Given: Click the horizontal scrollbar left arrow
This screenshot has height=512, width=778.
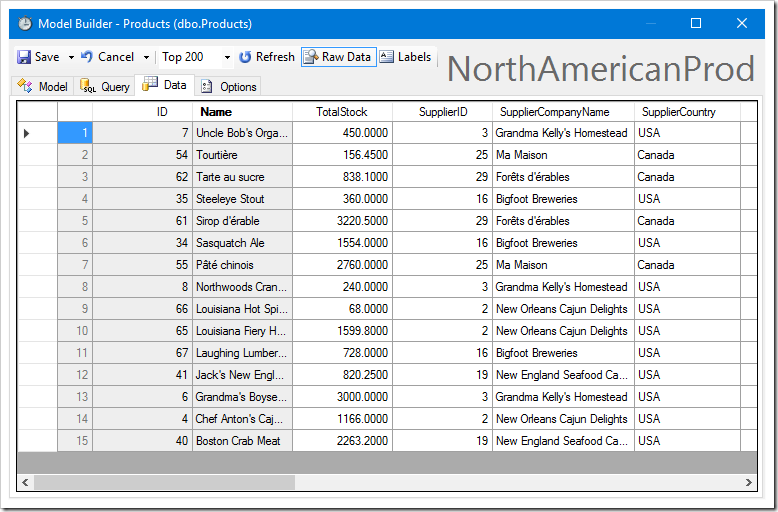Looking at the screenshot, I should 25,482.
